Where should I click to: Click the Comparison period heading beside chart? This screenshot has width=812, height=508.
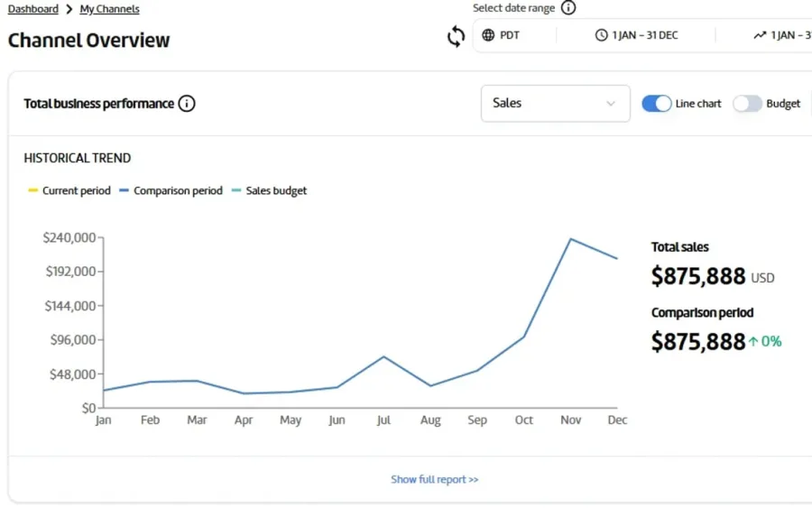[x=702, y=313]
